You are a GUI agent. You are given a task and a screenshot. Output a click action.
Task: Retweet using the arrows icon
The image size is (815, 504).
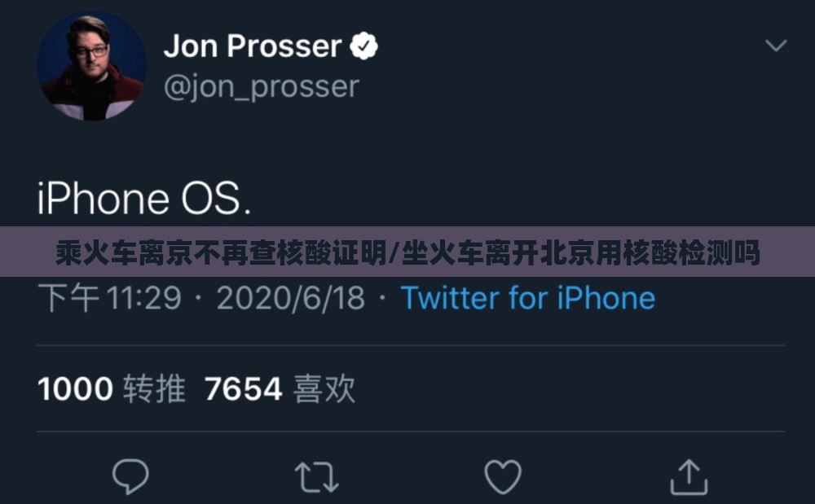(316, 477)
